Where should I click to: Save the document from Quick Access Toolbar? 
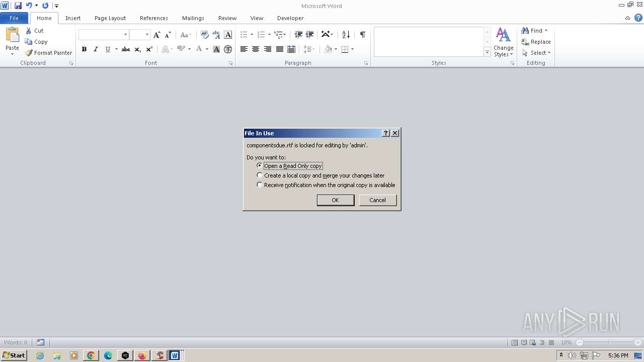(18, 6)
